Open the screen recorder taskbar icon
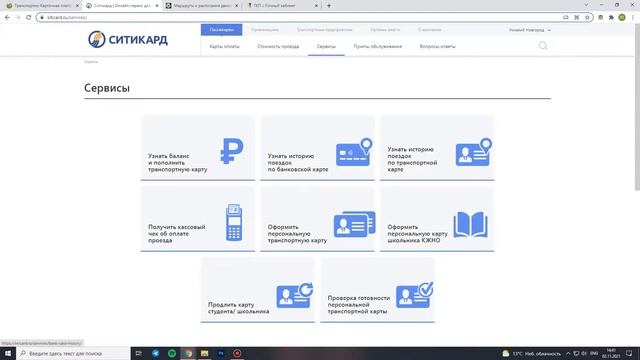The height and width of the screenshot is (360, 640). (x=237, y=353)
